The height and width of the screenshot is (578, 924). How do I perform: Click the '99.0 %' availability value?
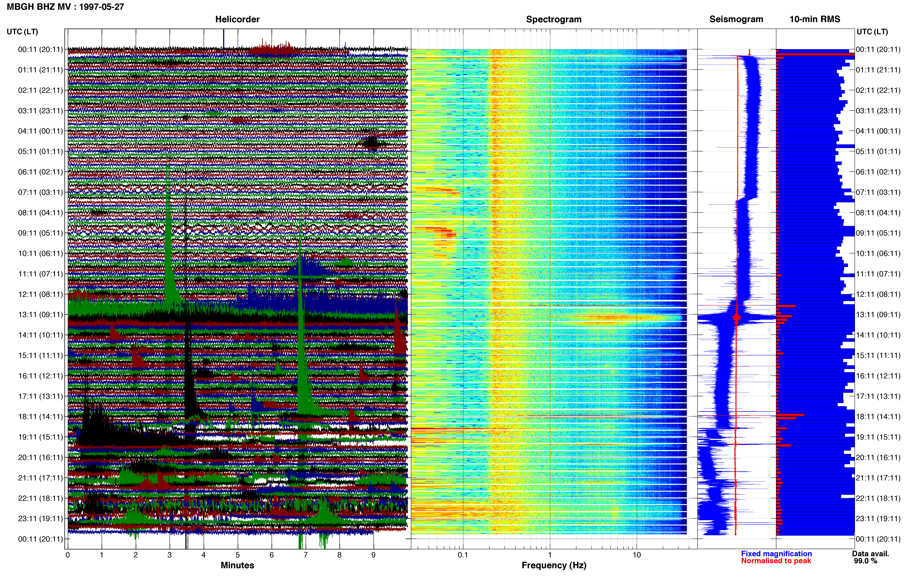(x=865, y=561)
